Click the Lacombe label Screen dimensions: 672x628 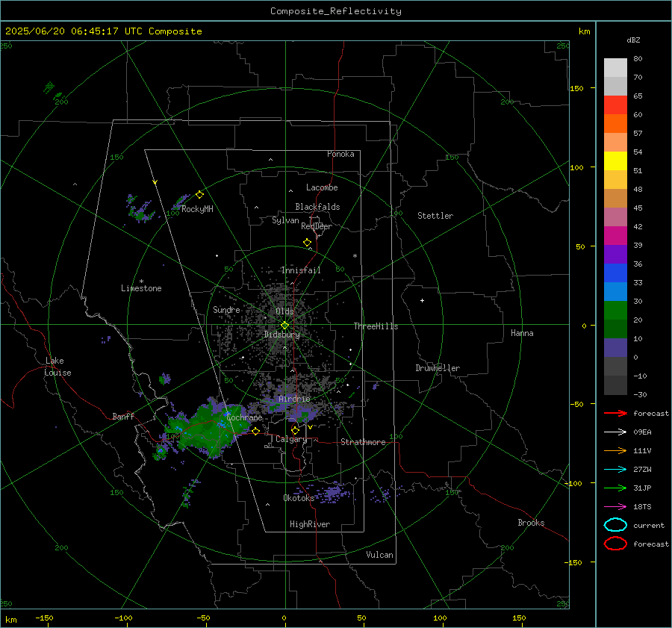[x=322, y=187]
